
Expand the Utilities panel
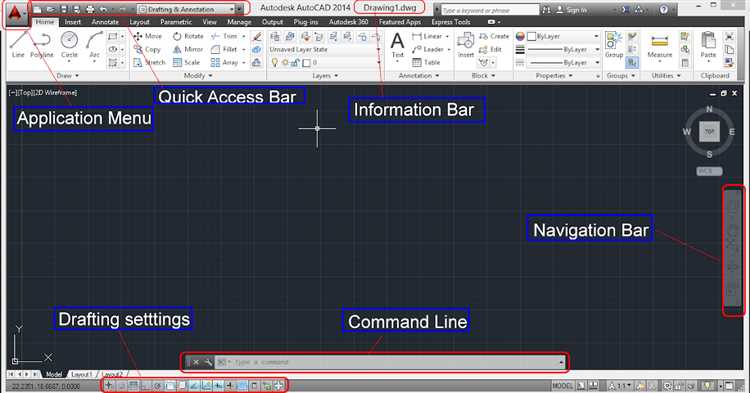tap(666, 76)
